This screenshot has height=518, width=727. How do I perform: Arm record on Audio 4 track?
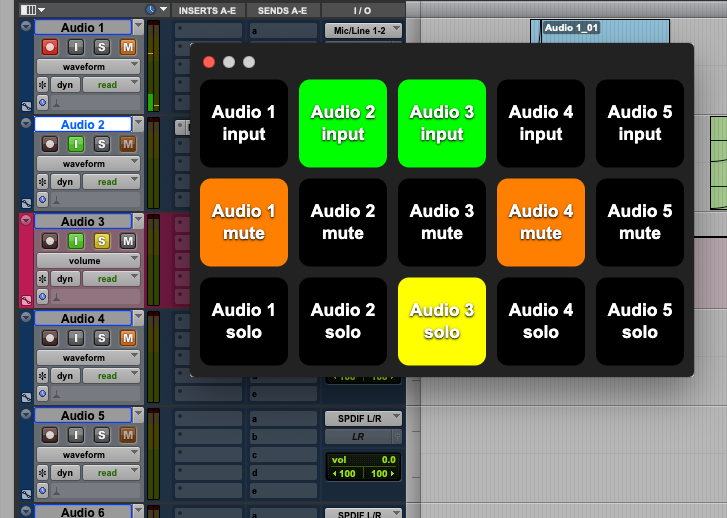(50, 338)
